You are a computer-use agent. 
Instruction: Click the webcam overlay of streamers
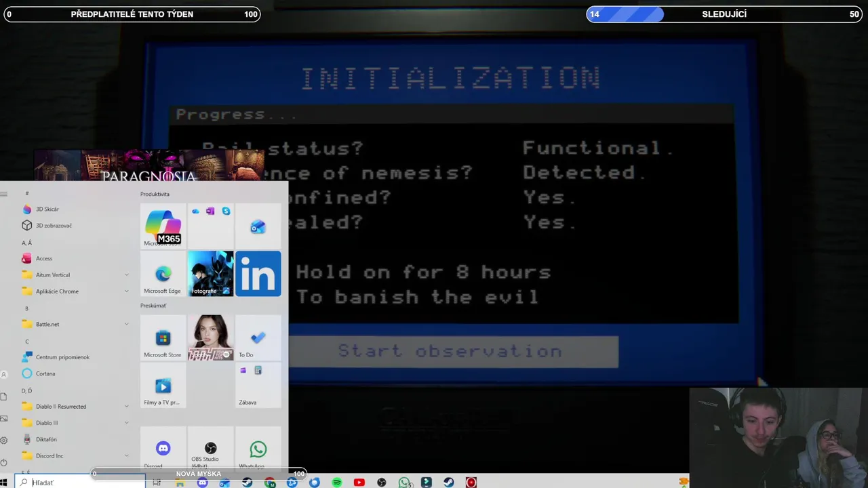[778, 438]
